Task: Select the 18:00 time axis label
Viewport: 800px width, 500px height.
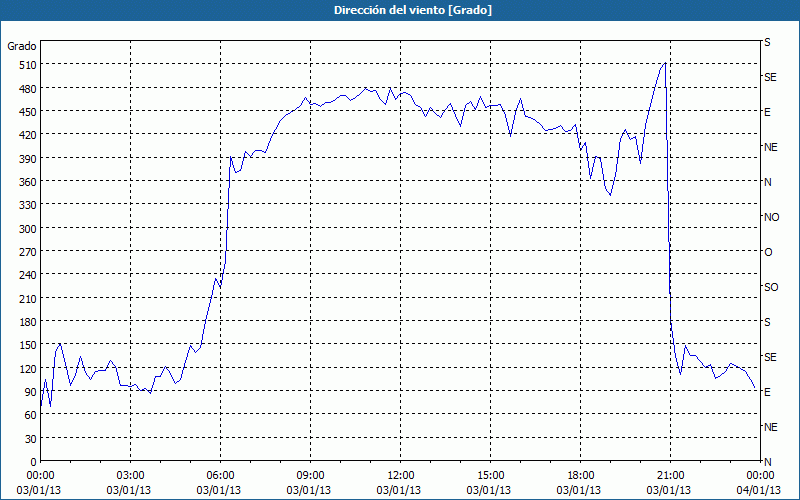Action: coord(580,476)
